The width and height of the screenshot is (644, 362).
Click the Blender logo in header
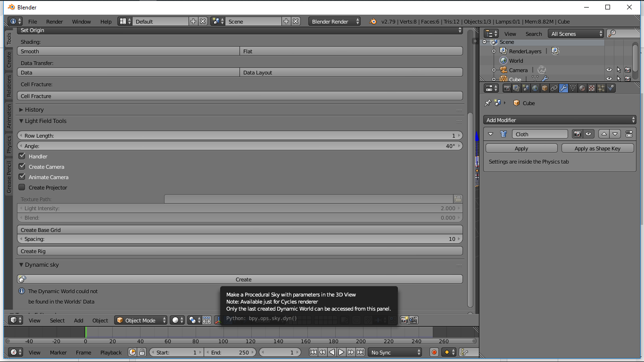pyautogui.click(x=373, y=21)
